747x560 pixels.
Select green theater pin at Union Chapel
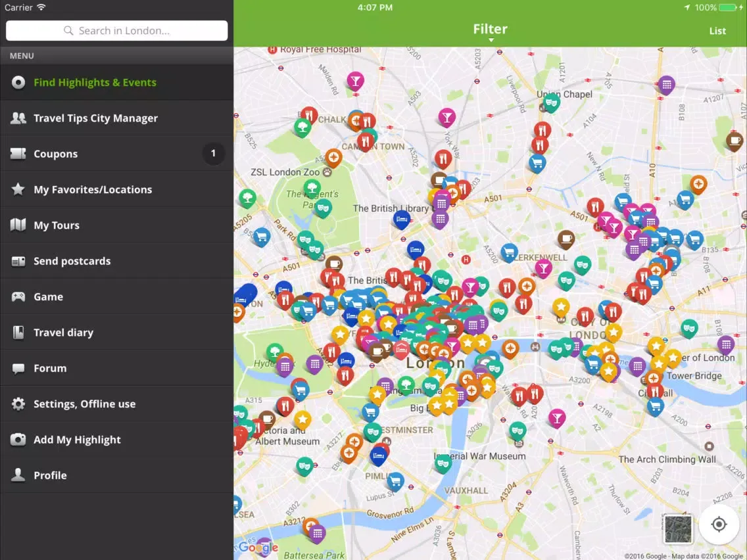552,103
